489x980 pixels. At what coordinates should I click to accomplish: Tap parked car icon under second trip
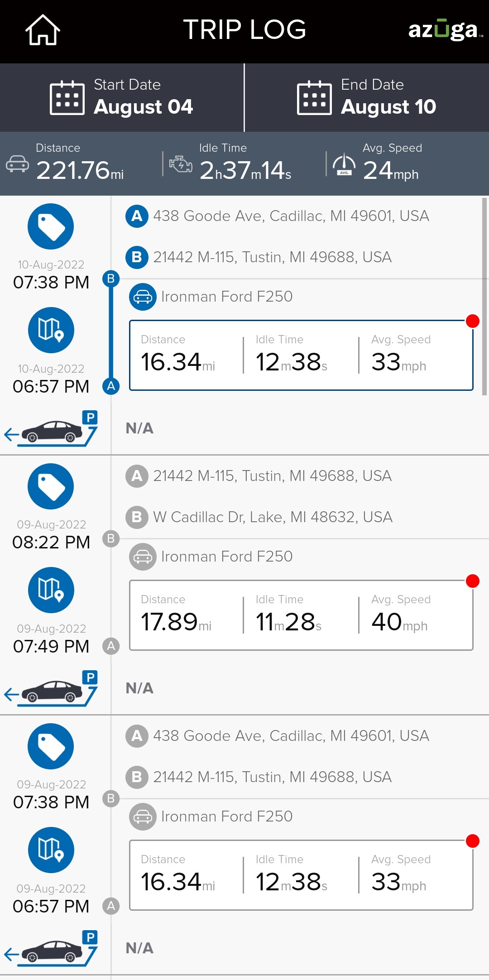pyautogui.click(x=51, y=688)
